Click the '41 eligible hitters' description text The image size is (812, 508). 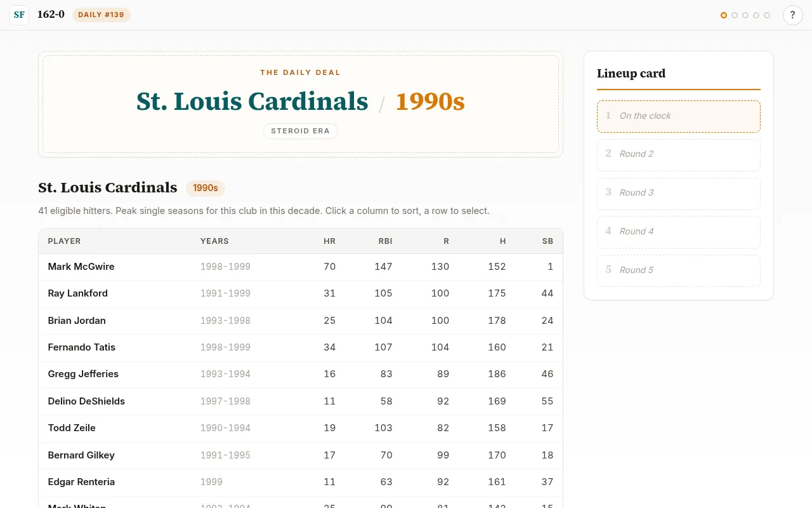(x=264, y=211)
